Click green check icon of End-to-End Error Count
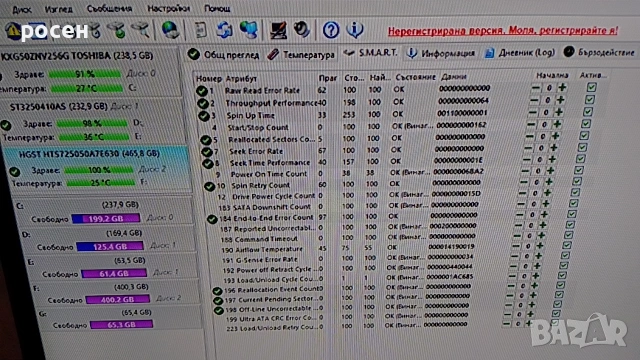Image resolution: width=640 pixels, height=360 pixels. pyautogui.click(x=212, y=219)
